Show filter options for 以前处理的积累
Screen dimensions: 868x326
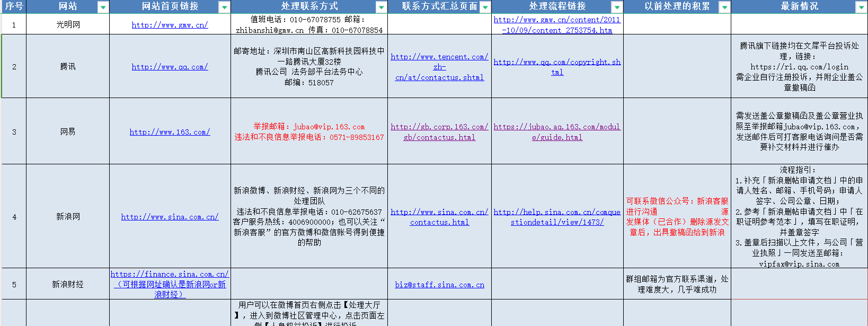[724, 7]
